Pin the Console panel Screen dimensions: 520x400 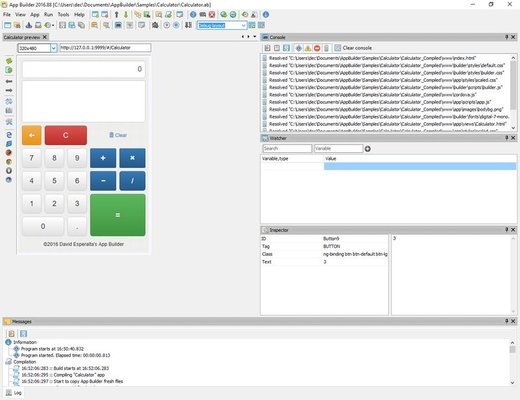pyautogui.click(x=507, y=37)
